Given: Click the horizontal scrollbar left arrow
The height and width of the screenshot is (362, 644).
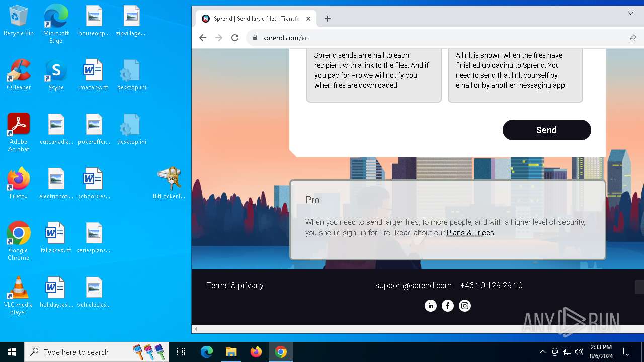Looking at the screenshot, I should pos(196,329).
